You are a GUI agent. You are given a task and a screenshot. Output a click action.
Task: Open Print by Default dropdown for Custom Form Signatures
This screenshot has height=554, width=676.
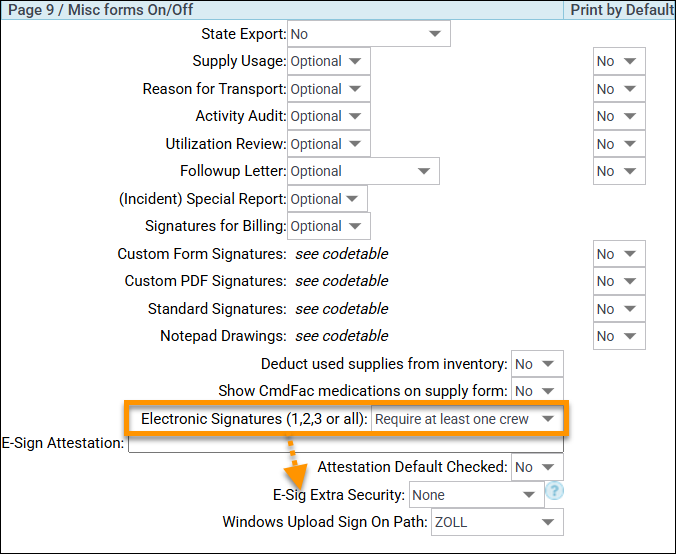click(x=618, y=254)
